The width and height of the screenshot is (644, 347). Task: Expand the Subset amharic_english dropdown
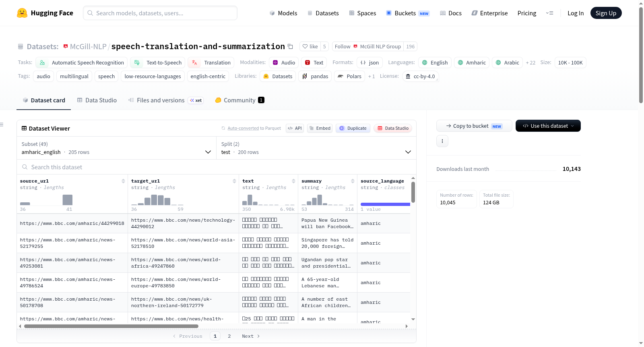116,148
